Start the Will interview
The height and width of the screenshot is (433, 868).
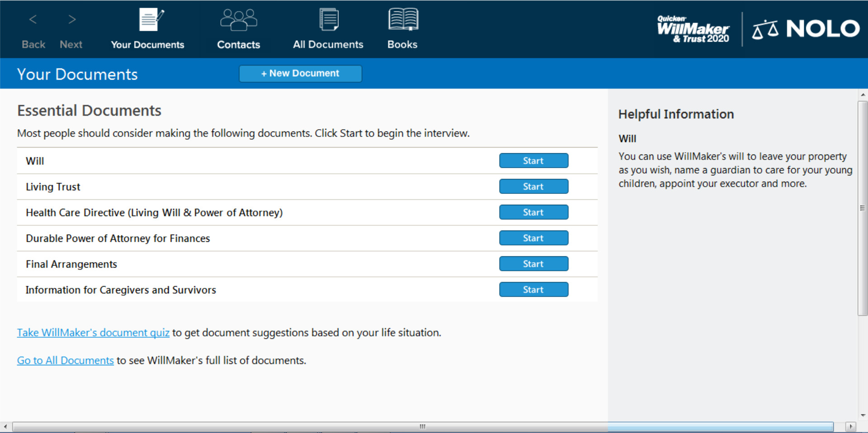pyautogui.click(x=533, y=160)
